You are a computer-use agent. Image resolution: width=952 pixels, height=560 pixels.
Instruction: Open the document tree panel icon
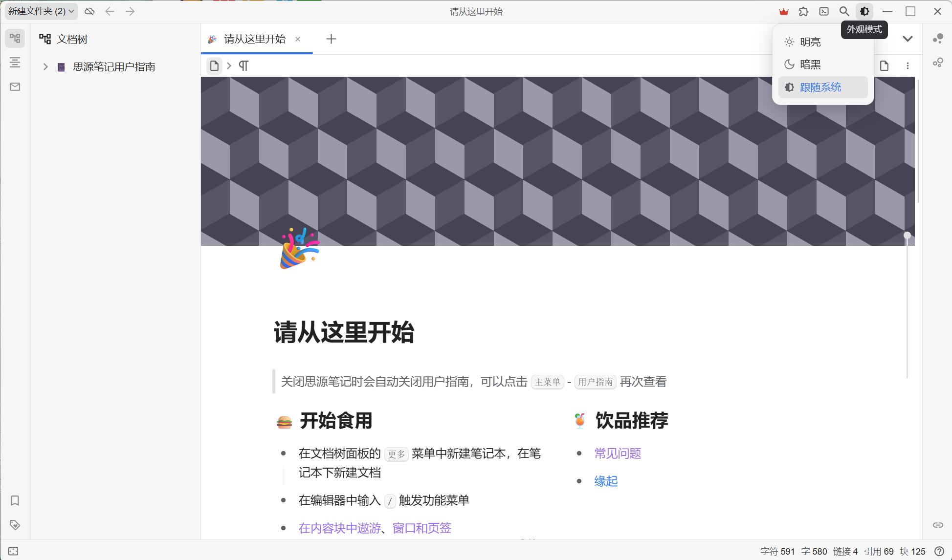pos(14,38)
